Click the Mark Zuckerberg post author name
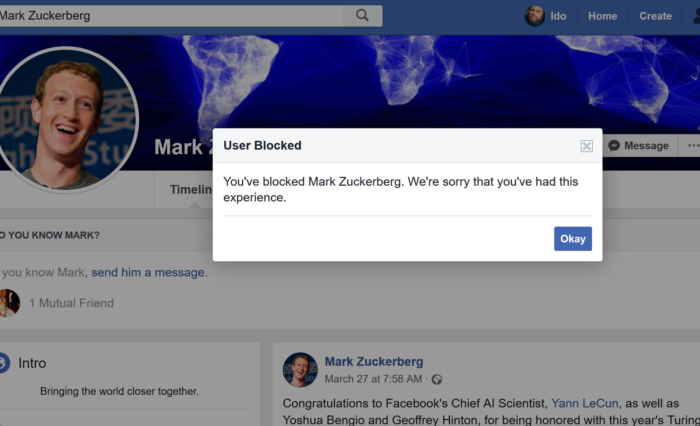This screenshot has width=700, height=426. [373, 361]
